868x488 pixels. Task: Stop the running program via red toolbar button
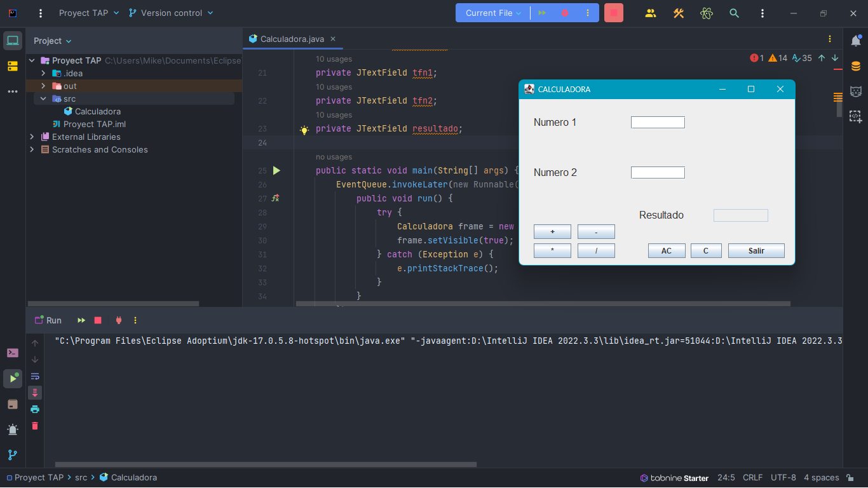tap(614, 13)
